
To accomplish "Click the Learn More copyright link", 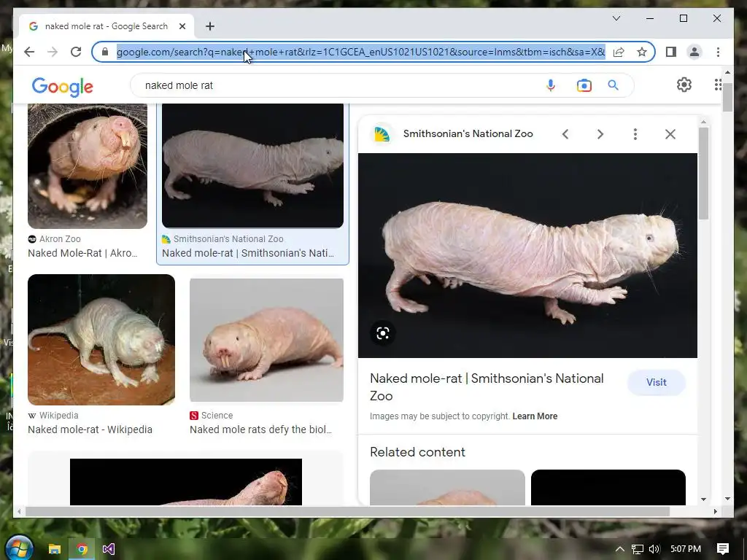I will [535, 416].
